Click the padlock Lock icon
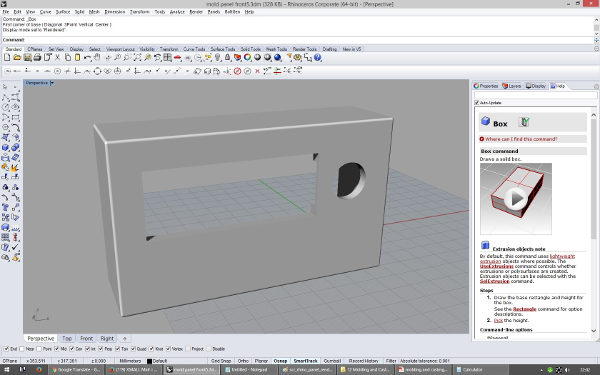This screenshot has height=375, width=600. point(227,58)
